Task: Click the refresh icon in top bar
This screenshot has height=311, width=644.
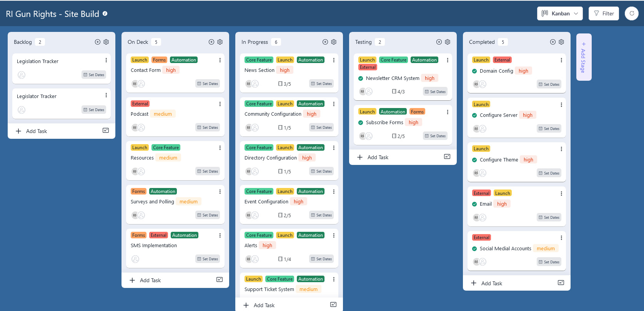Action: pos(631,13)
